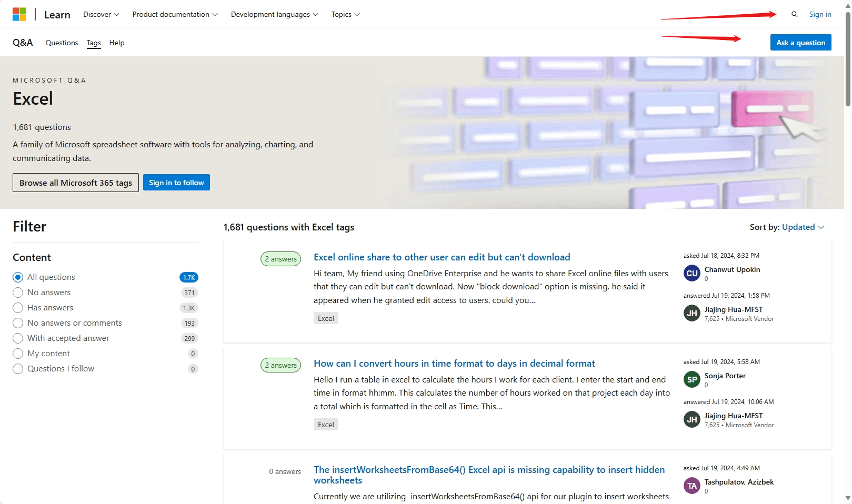Select With accepted answer filter
Image resolution: width=852 pixels, height=504 pixels.
(x=18, y=338)
